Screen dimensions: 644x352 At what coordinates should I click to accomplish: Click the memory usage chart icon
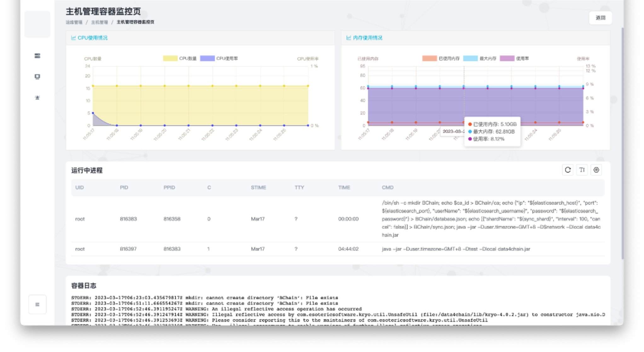pos(348,38)
